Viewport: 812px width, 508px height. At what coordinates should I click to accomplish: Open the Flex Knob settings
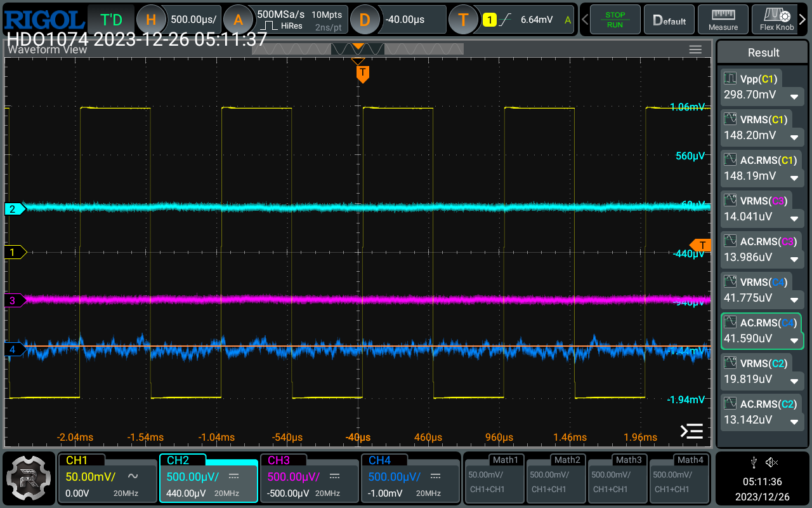click(776, 20)
